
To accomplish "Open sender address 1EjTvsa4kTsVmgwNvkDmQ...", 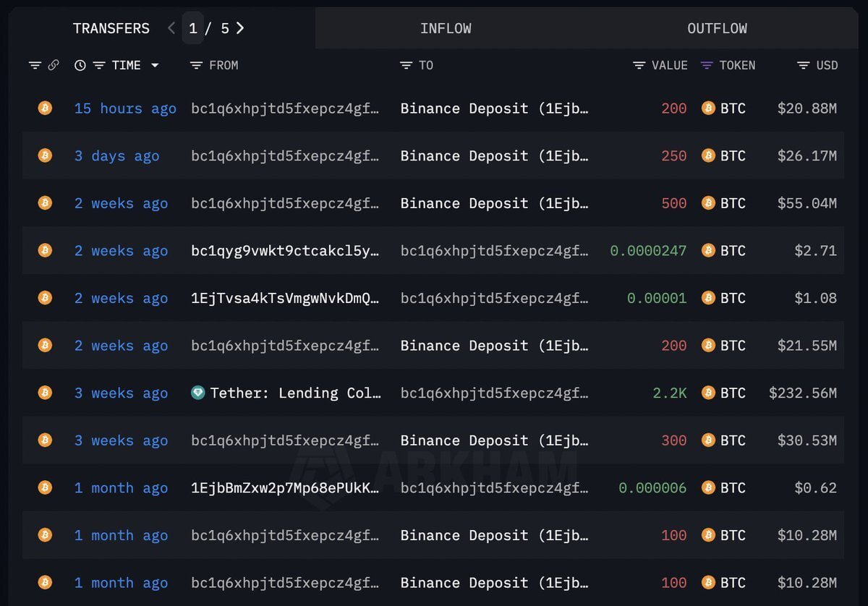I will coord(285,298).
